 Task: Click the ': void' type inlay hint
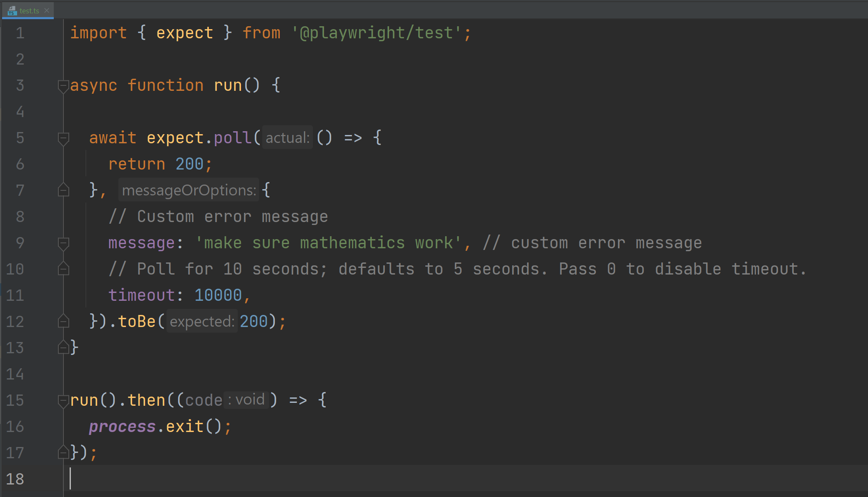coord(246,400)
